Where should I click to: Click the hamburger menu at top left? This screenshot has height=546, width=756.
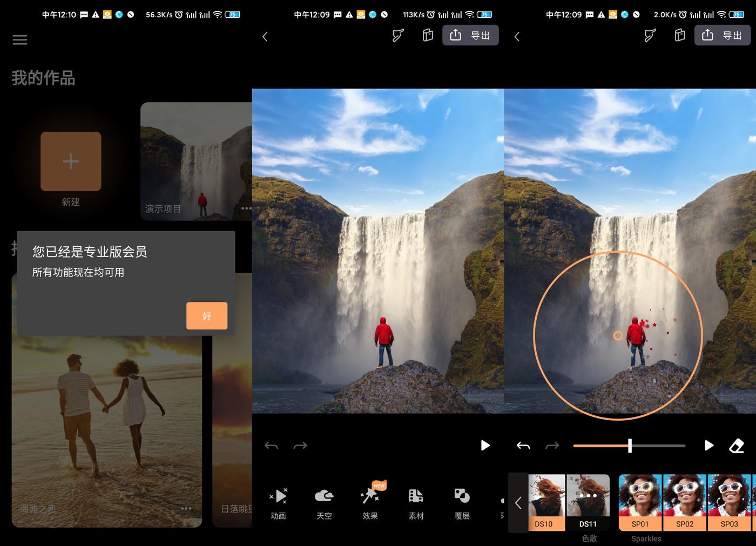pos(19,39)
